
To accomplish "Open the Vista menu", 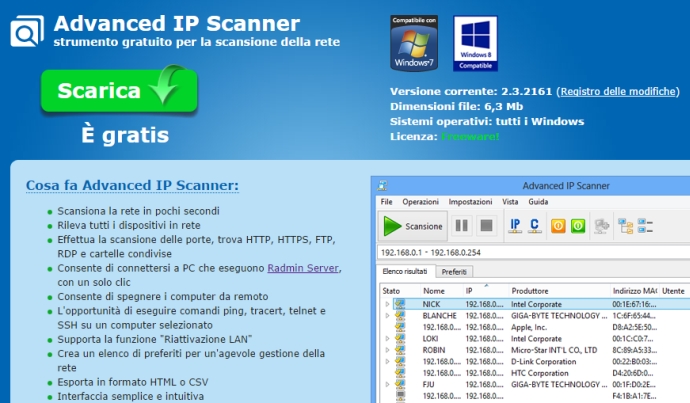I will (x=510, y=202).
